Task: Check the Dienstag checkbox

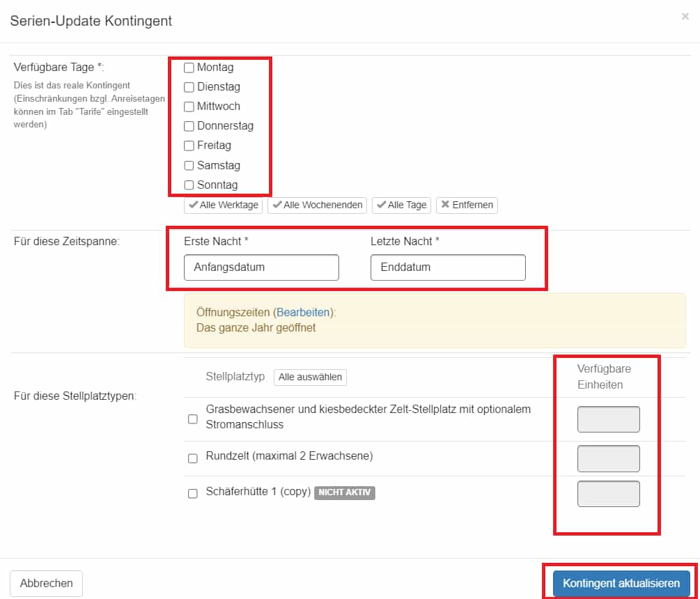Action: click(x=189, y=87)
